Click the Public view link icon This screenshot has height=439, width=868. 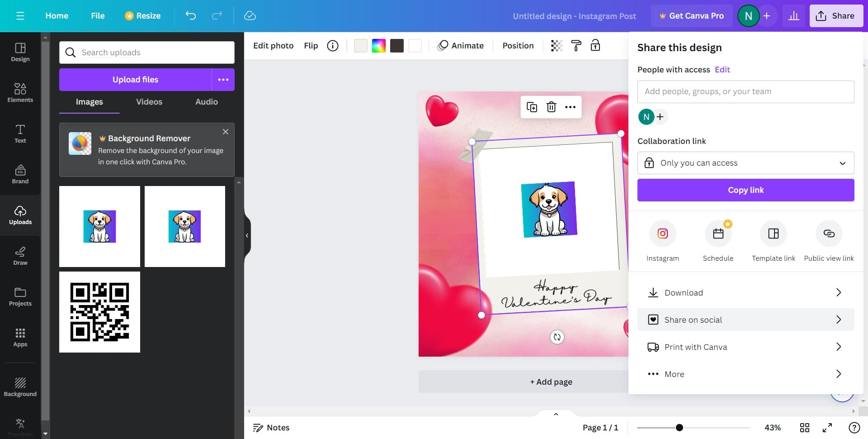click(829, 234)
